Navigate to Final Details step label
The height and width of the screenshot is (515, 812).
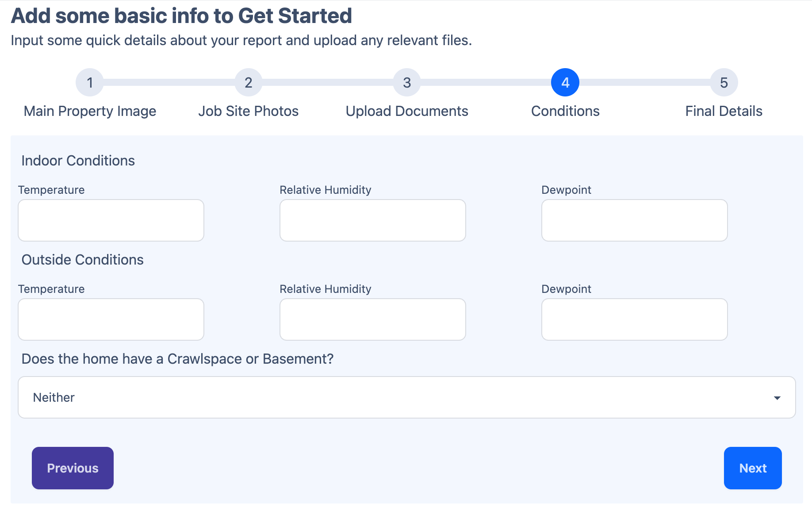(x=724, y=111)
